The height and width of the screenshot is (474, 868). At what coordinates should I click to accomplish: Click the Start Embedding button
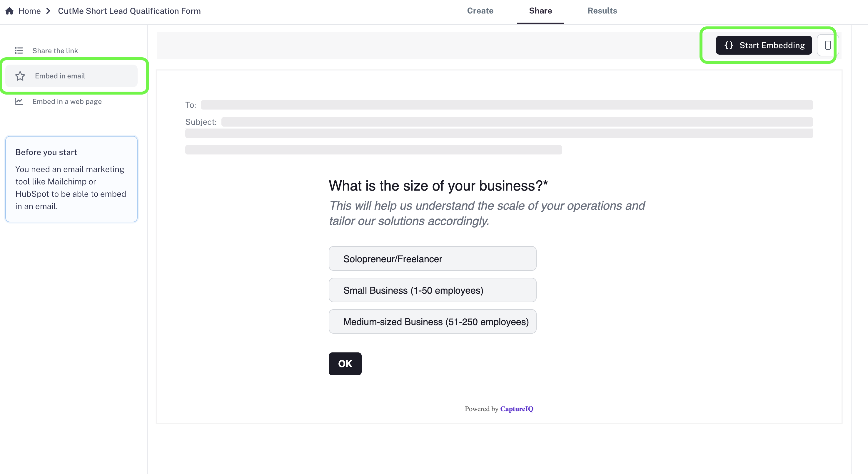click(764, 45)
